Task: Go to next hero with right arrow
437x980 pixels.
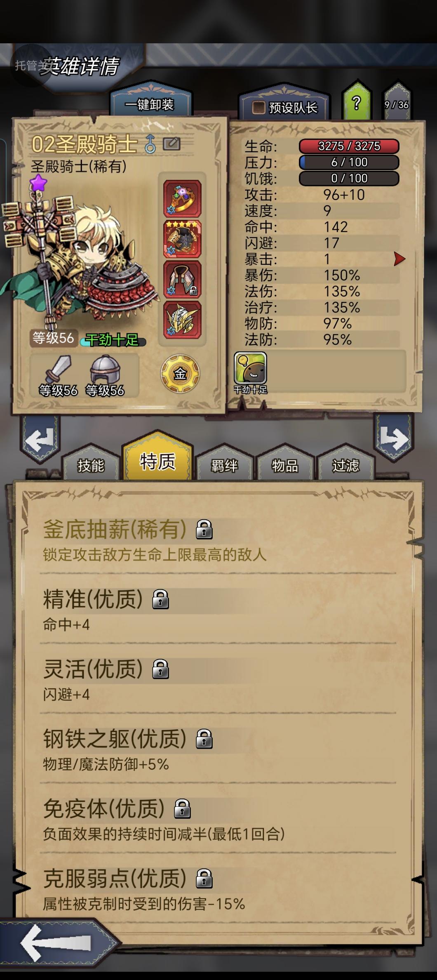Action: pos(393,438)
